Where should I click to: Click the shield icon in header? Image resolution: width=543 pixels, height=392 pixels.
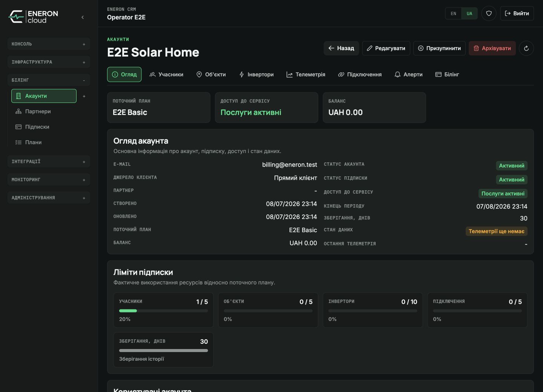pyautogui.click(x=489, y=14)
